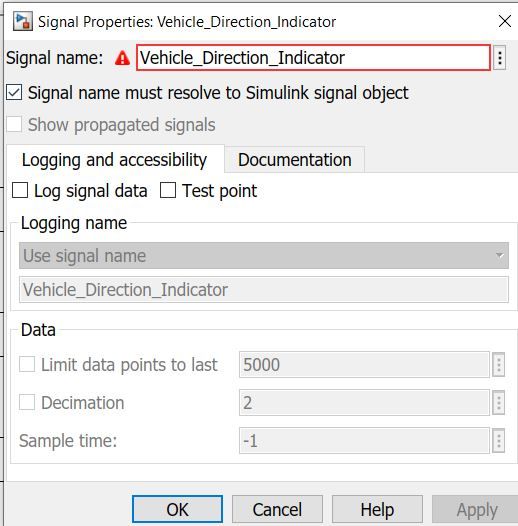The height and width of the screenshot is (526, 518).
Task: Click the Simulink icon in the title bar
Action: tap(22, 21)
